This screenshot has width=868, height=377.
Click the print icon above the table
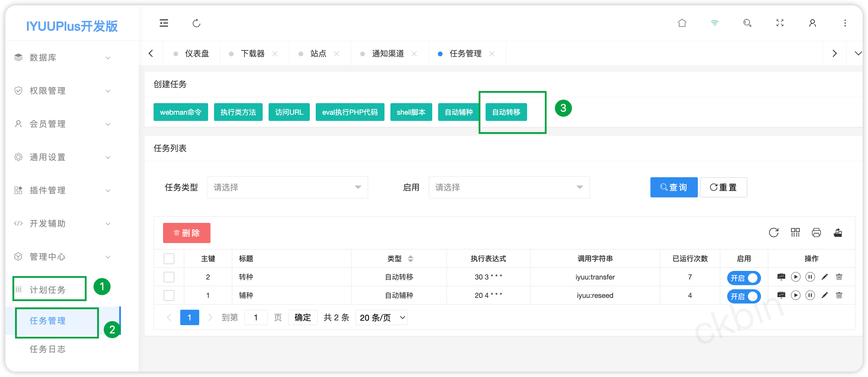pos(816,232)
